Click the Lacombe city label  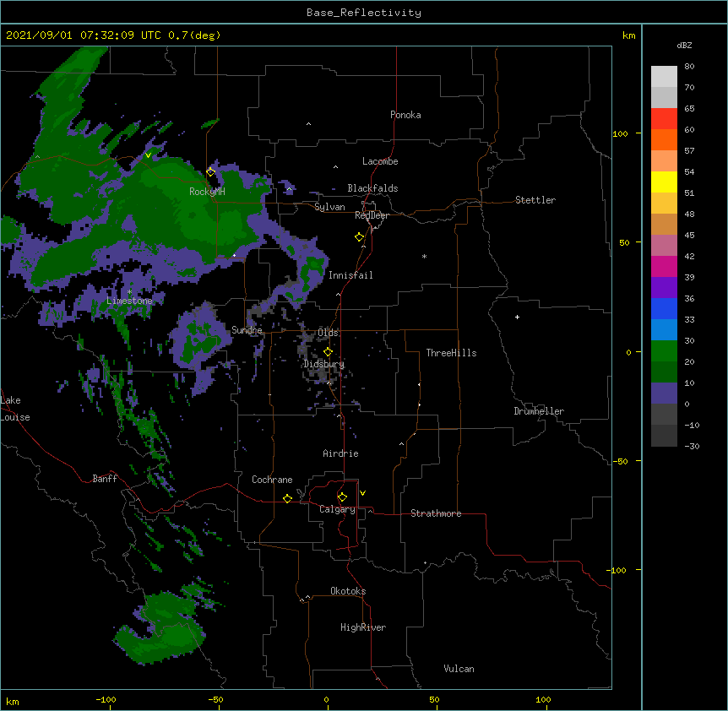point(380,161)
